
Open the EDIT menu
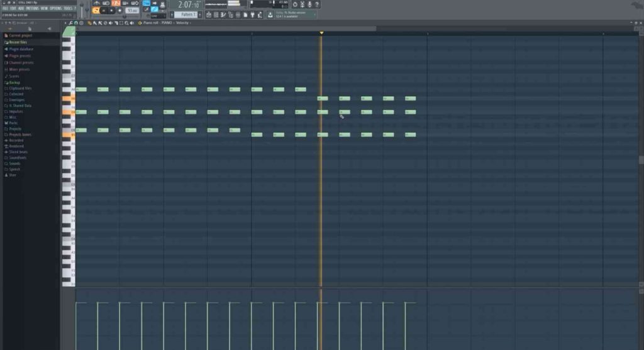coord(13,8)
